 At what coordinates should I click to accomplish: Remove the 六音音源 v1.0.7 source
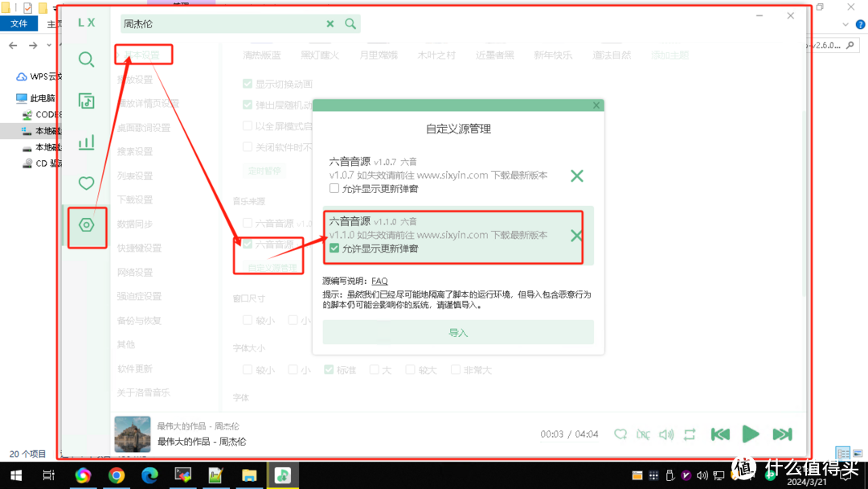coord(577,176)
